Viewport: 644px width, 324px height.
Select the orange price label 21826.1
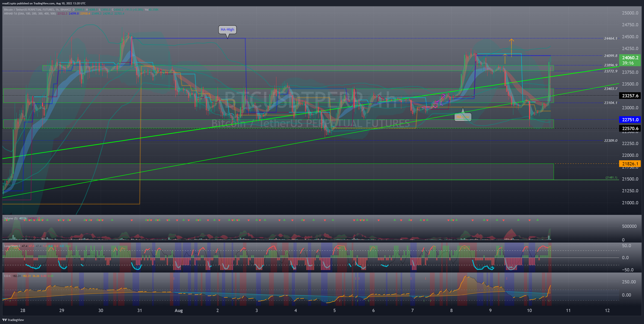pyautogui.click(x=630, y=164)
